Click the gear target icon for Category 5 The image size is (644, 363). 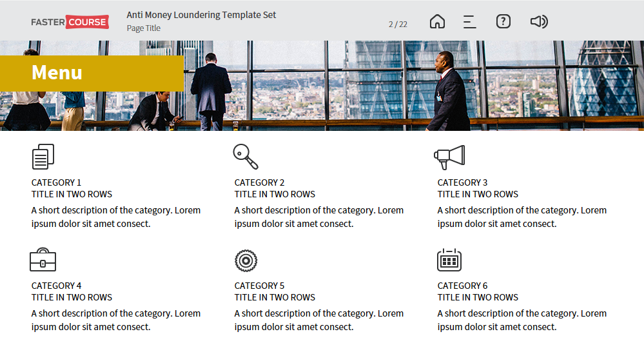246,260
